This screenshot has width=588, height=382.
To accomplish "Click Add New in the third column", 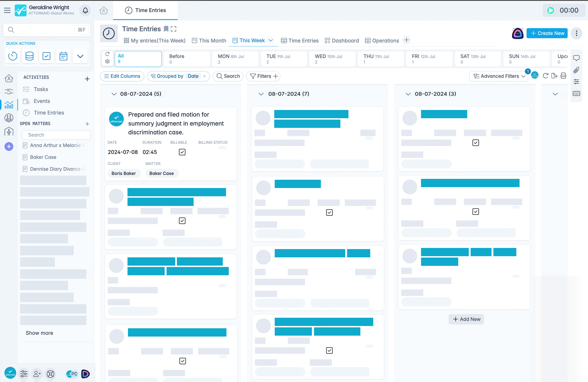I will tap(466, 319).
